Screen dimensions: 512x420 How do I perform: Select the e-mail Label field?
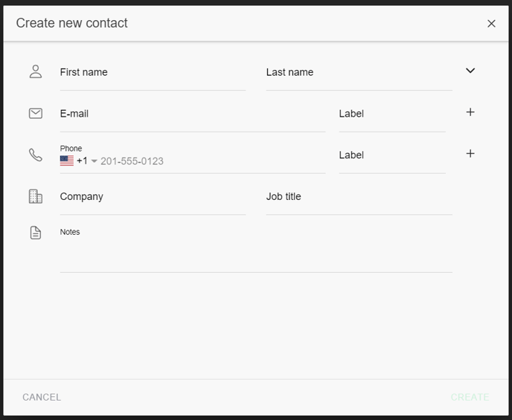click(x=391, y=114)
